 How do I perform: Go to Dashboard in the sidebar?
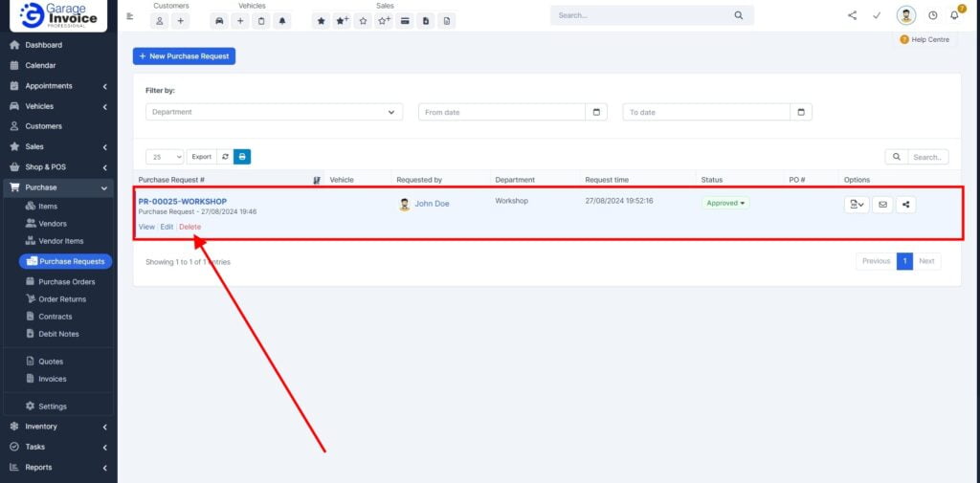click(x=43, y=45)
